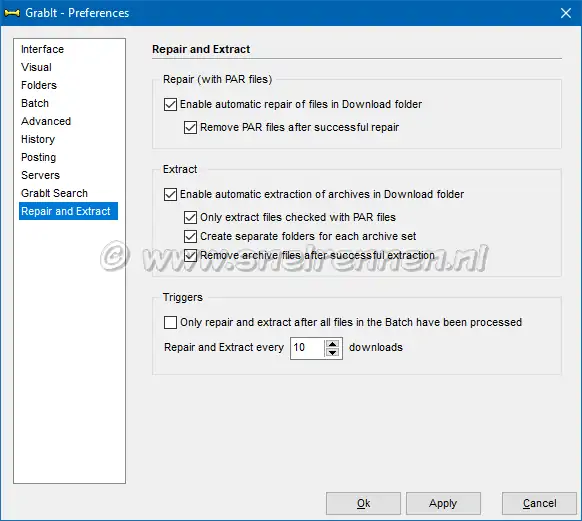Increase downloads count with up arrow
The height and width of the screenshot is (521, 582).
coord(333,344)
